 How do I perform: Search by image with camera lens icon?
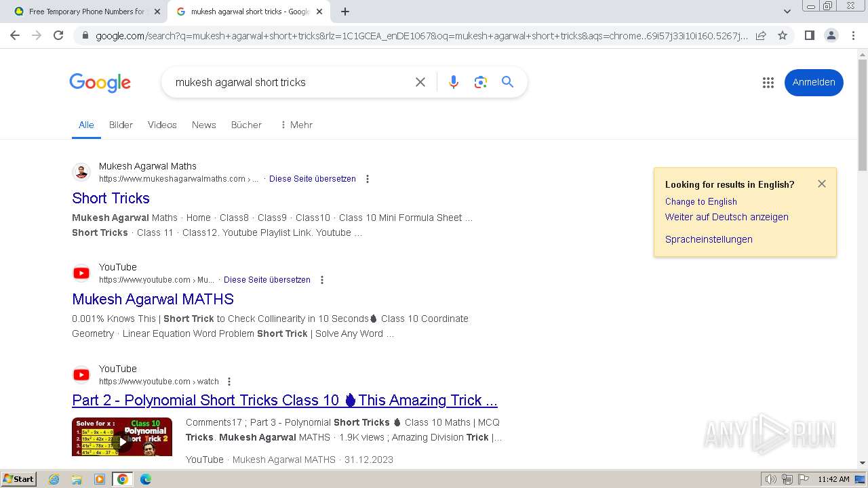tap(481, 82)
